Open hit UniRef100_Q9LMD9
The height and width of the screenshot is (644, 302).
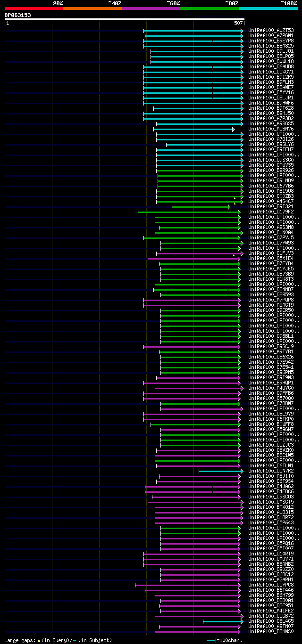tap(271, 181)
